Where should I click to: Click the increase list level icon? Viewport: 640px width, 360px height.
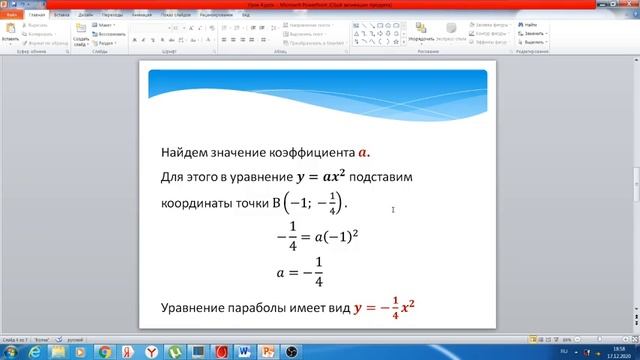[262, 28]
